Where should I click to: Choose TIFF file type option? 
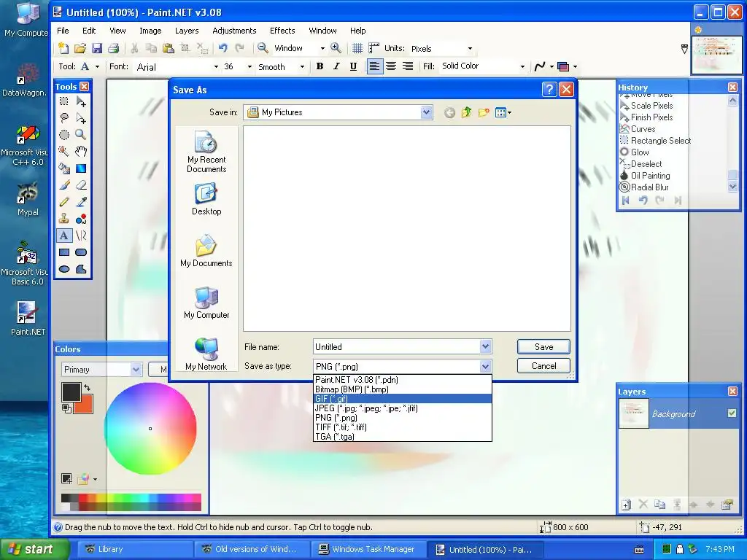pos(403,427)
